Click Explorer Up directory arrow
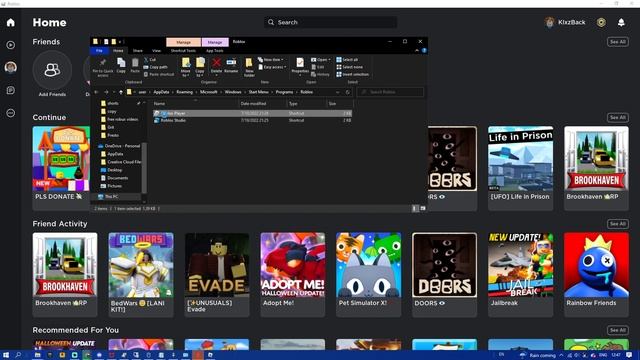Screen dimensions: 640x360 121,92
